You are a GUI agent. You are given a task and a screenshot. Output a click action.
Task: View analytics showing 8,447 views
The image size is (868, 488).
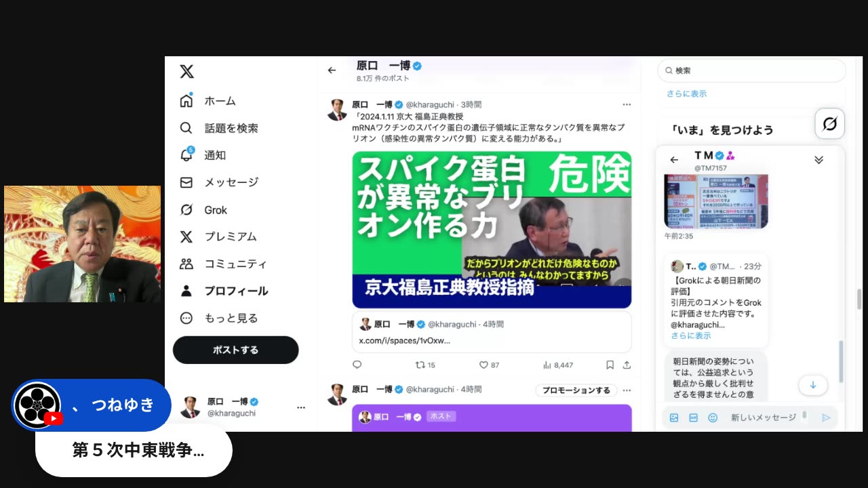(558, 365)
